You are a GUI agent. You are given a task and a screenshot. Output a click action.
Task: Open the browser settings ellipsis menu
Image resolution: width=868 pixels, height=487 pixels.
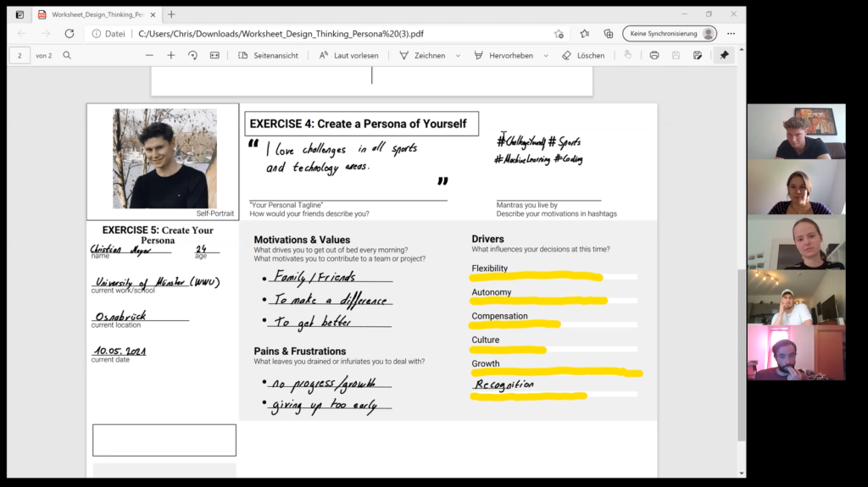[x=731, y=34]
